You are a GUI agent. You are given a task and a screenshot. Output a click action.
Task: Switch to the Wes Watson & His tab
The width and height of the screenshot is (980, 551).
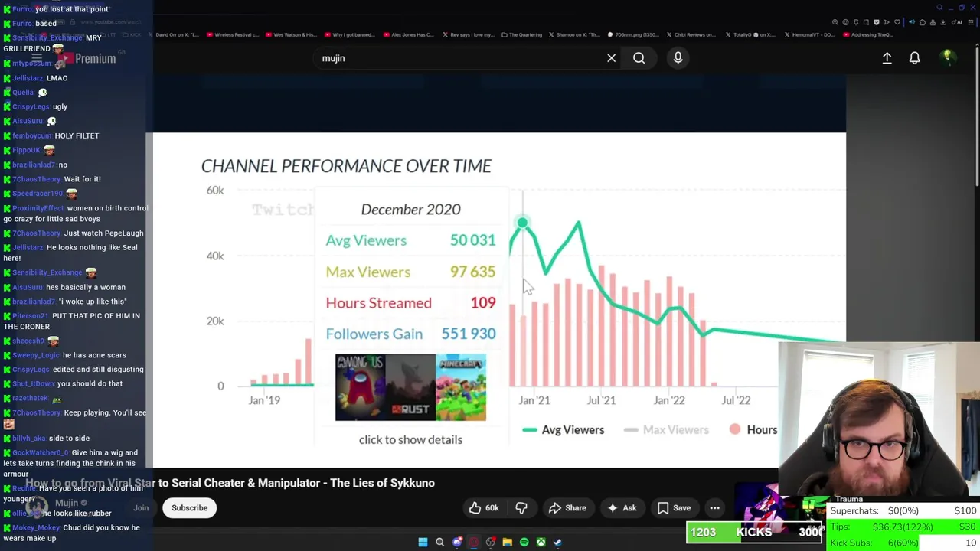[292, 35]
